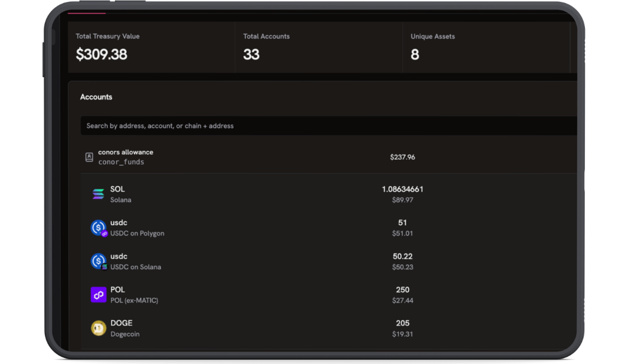Click the 50.22 balance amount
The width and height of the screenshot is (628, 364).
[x=403, y=256]
